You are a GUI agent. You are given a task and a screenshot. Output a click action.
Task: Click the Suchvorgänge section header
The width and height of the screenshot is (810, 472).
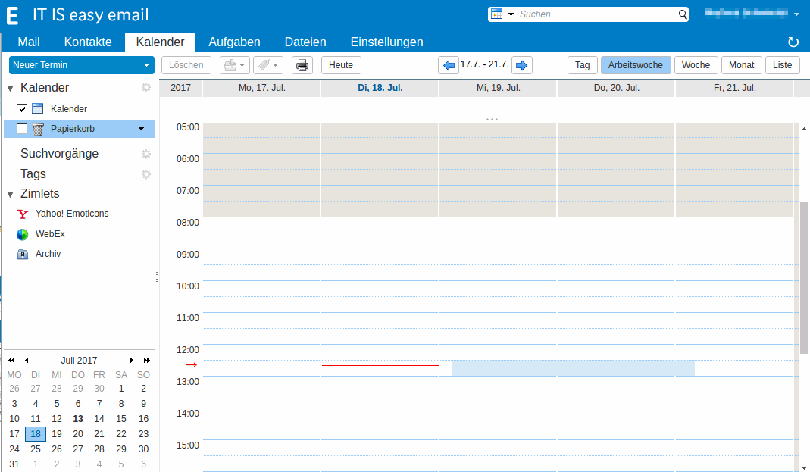(59, 153)
